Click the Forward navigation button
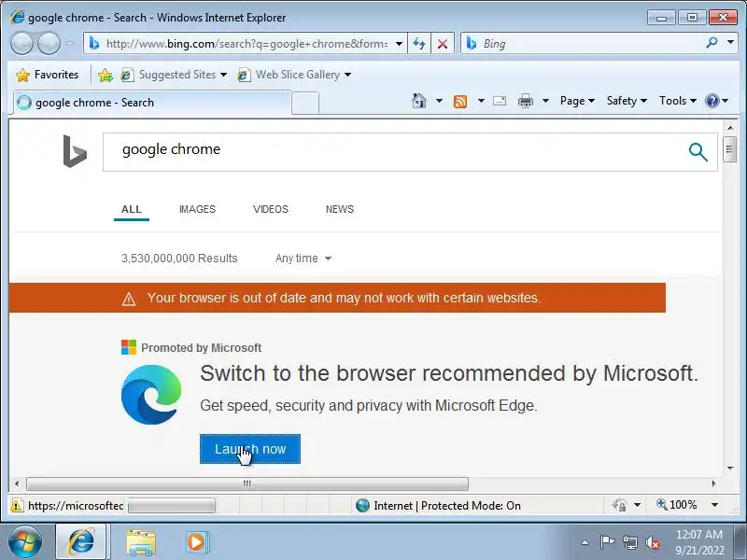747x560 pixels. click(x=49, y=44)
